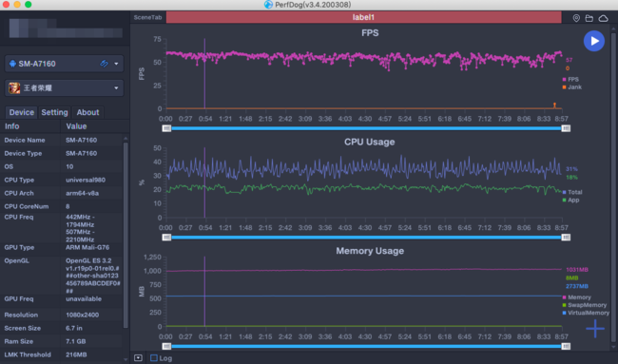The height and width of the screenshot is (364, 618).
Task: Click the Screen Size 6.7 in value
Action: tap(74, 328)
